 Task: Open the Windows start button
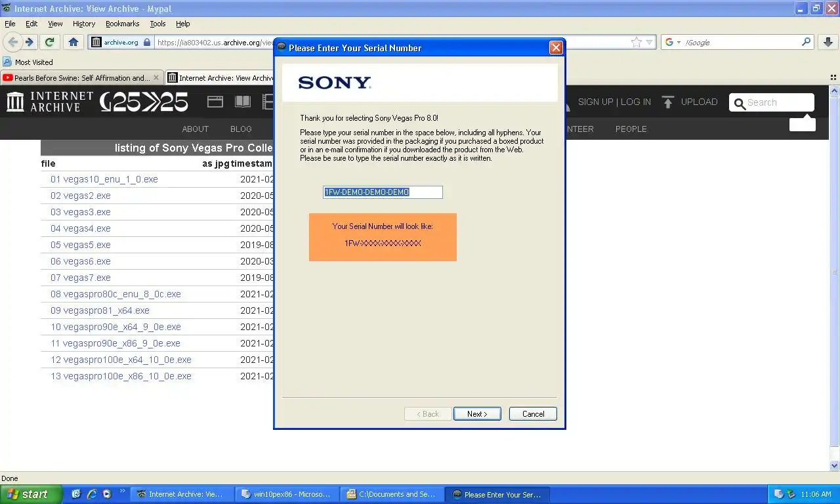31,494
